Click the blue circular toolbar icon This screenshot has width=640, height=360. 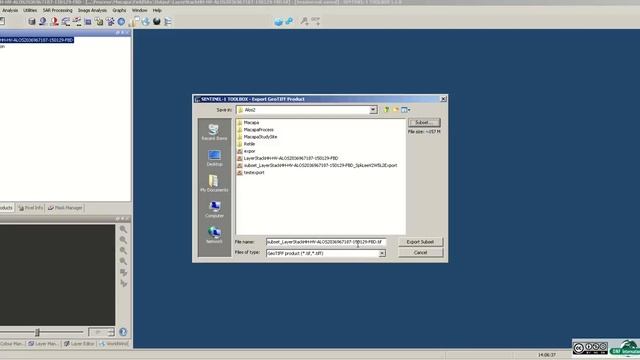tap(121, 21)
